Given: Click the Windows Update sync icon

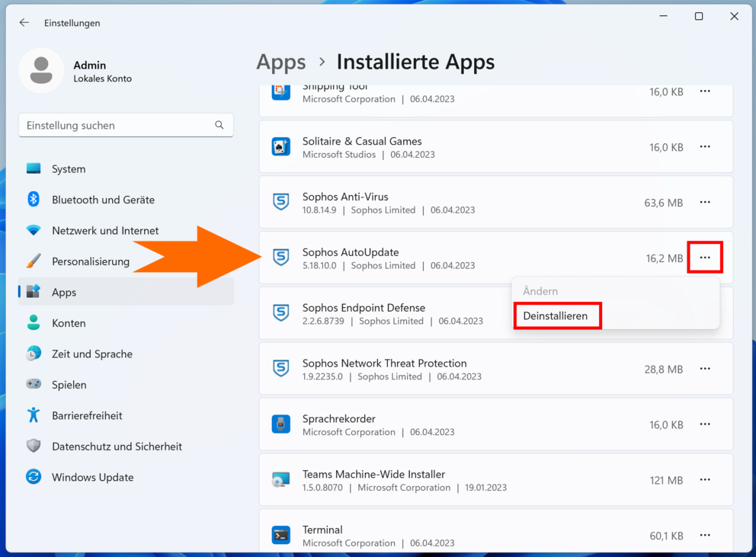Looking at the screenshot, I should tap(34, 477).
